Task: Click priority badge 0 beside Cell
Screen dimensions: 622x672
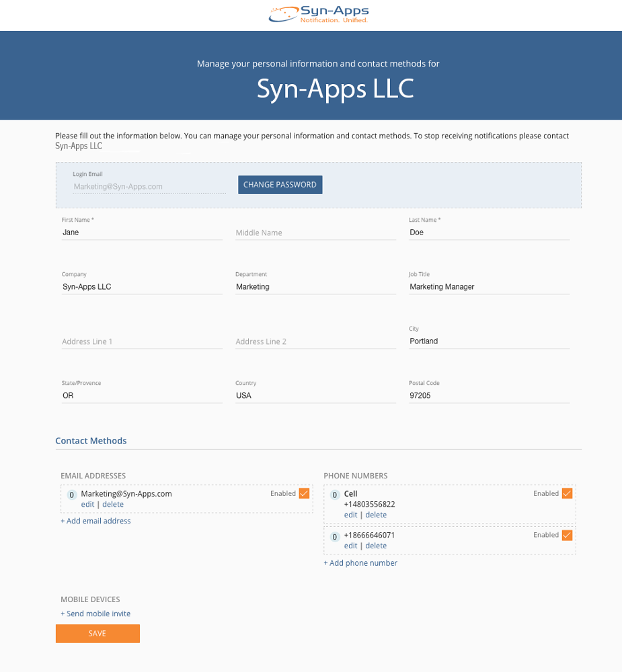Action: (335, 495)
